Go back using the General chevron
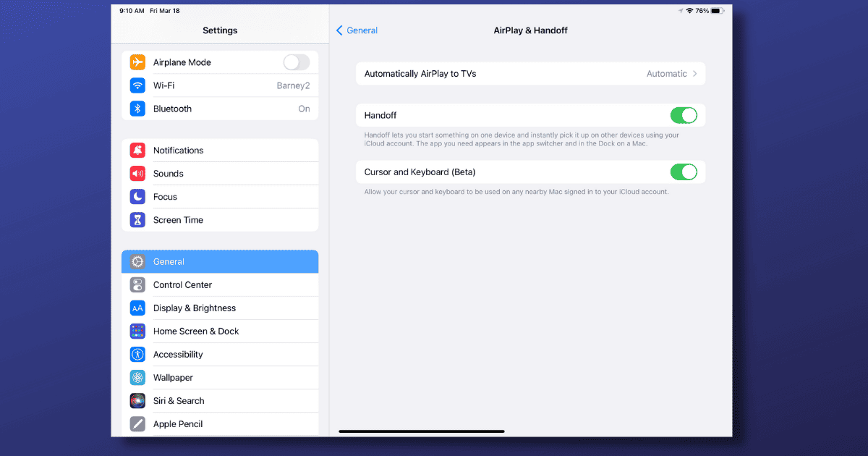 point(340,30)
